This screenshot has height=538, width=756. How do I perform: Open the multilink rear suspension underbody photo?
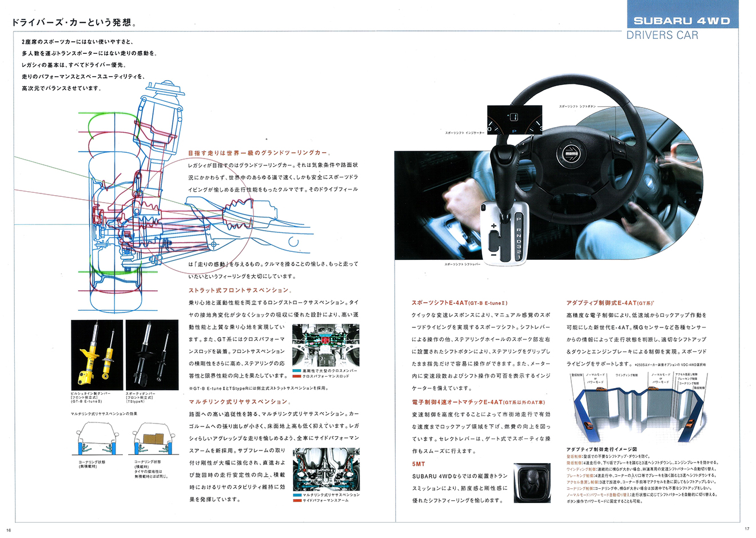point(326,469)
